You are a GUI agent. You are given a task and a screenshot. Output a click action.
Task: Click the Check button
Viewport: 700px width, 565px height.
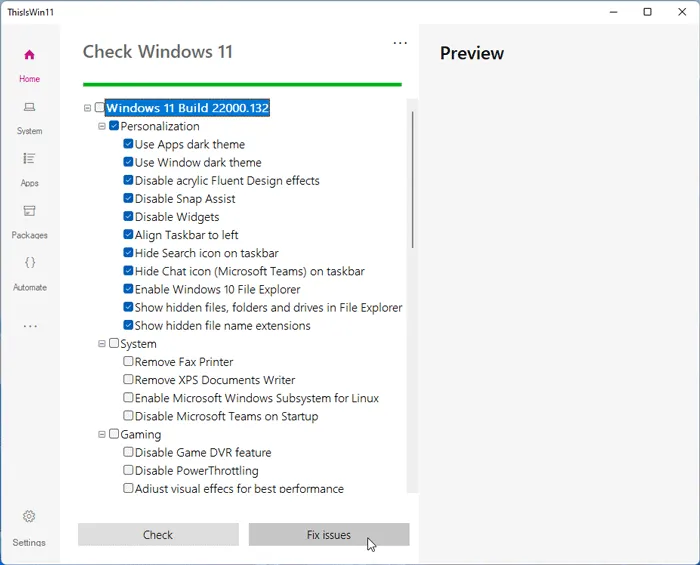158,535
